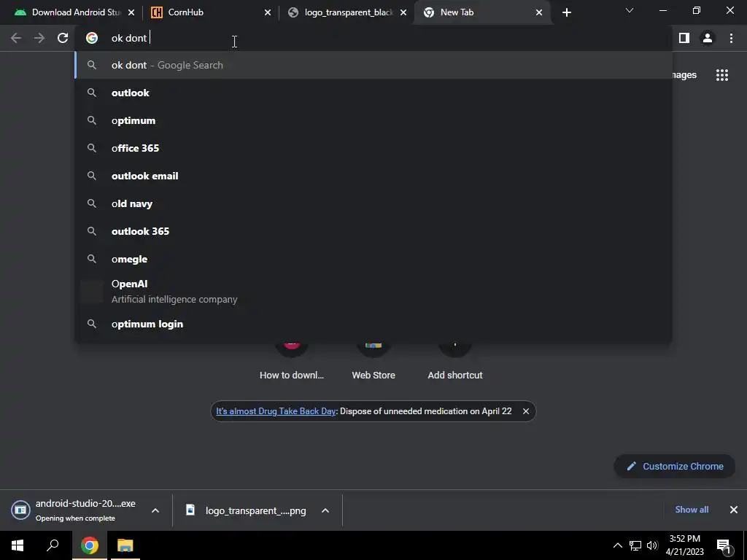747x560 pixels.
Task: Toggle the side panel icon
Action: [x=684, y=38]
